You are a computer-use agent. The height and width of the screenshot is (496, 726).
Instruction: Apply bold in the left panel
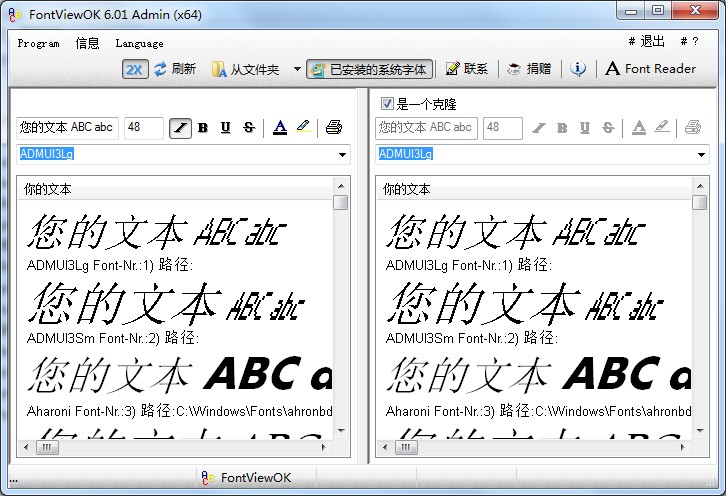203,128
